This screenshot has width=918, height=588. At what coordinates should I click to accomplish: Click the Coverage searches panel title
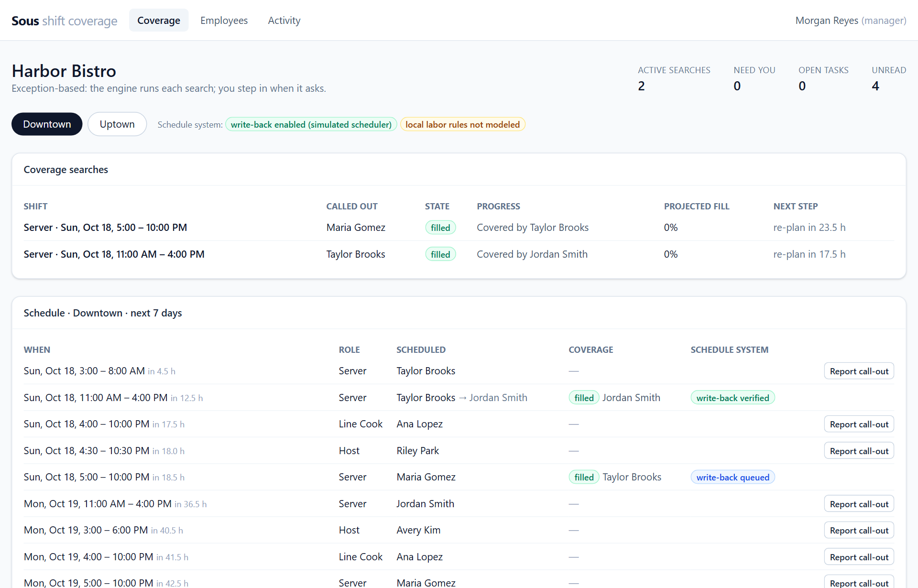(66, 170)
